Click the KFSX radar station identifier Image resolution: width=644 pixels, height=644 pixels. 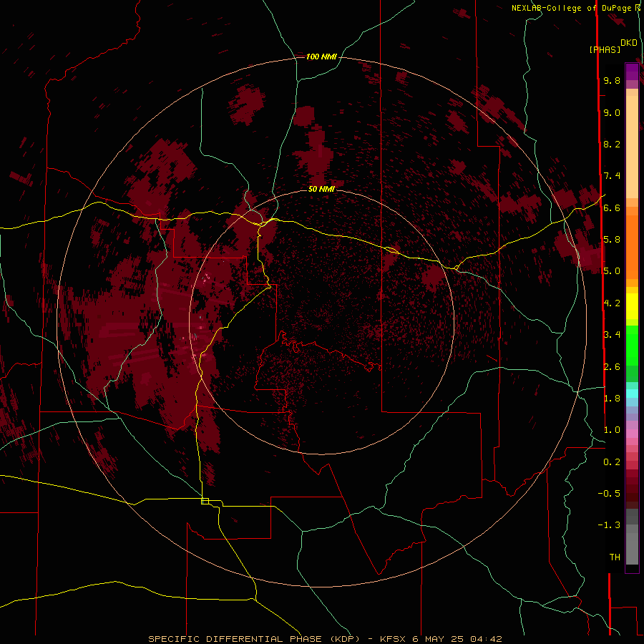pyautogui.click(x=394, y=639)
